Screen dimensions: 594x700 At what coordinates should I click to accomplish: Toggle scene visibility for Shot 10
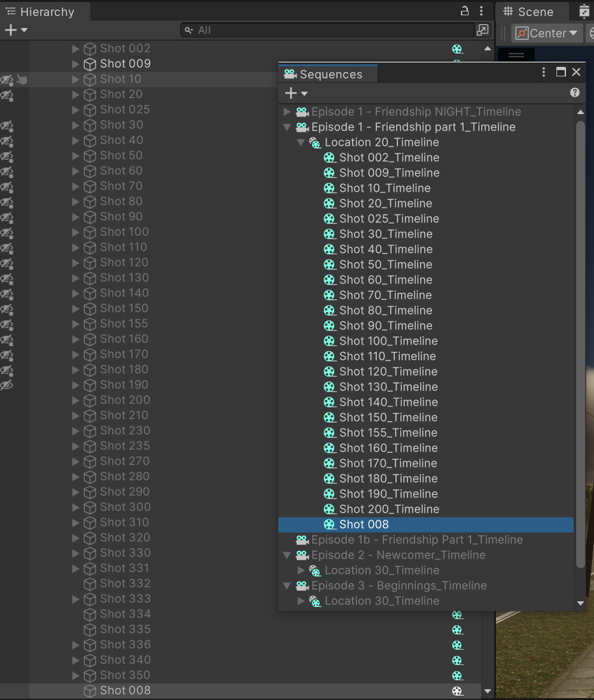6,79
